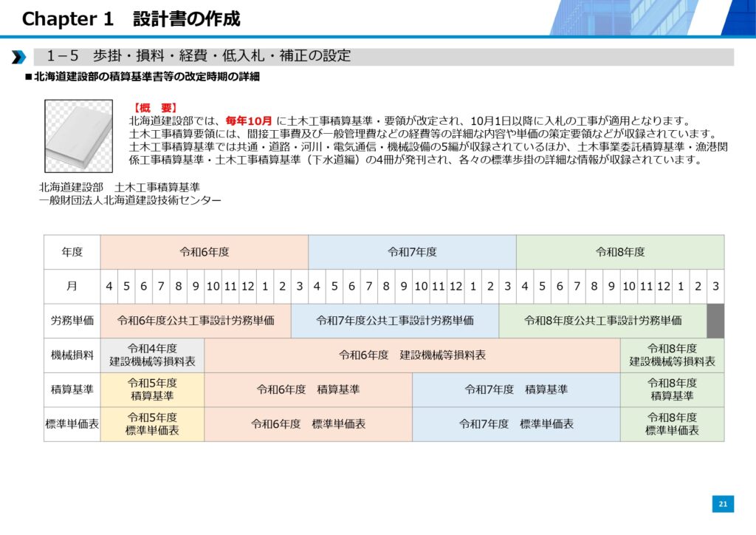Click the 機械損料 row label
The image size is (756, 535).
click(72, 355)
